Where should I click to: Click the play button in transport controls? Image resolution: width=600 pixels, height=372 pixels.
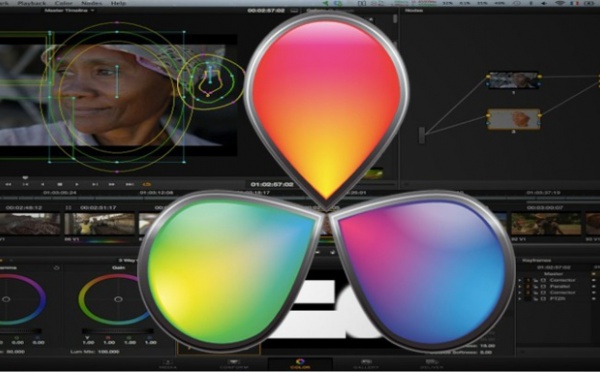coord(77,184)
